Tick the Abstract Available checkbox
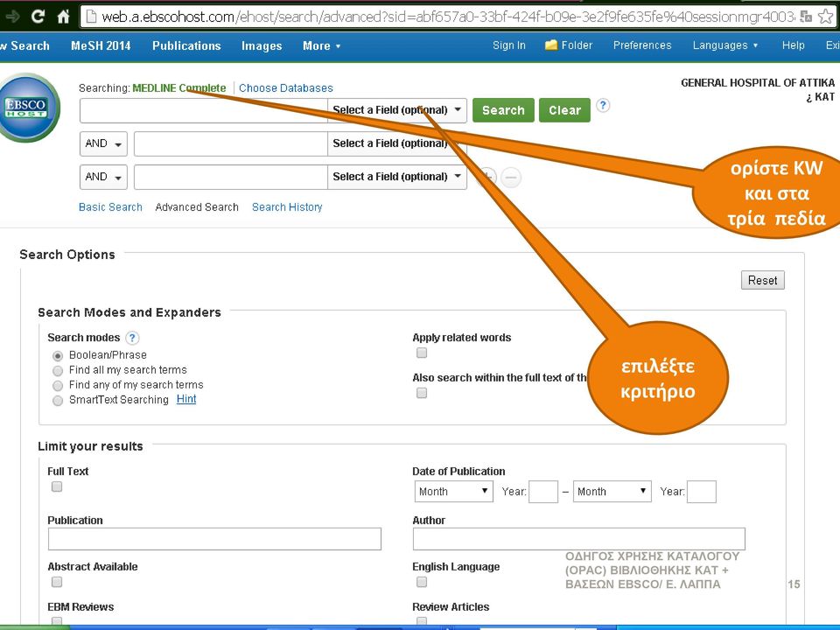This screenshot has height=630, width=840. pos(57,582)
